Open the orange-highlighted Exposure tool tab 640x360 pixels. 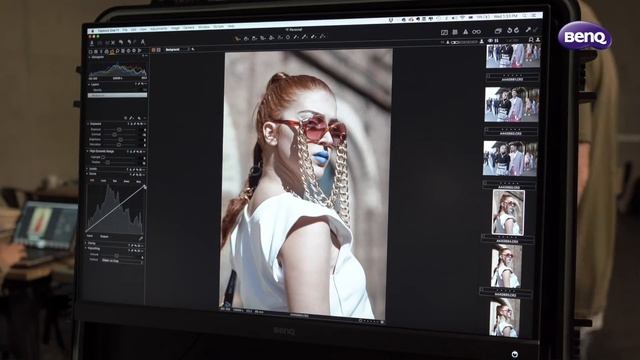click(112, 52)
